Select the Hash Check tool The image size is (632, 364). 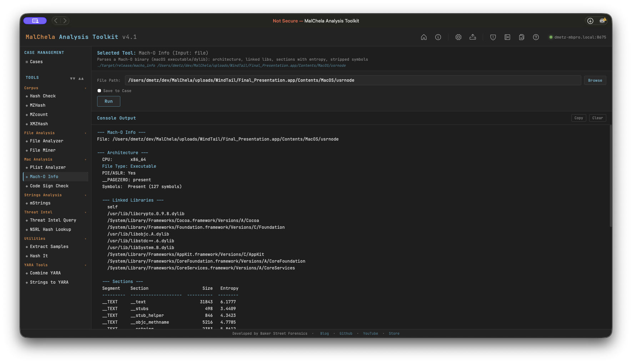coord(55,96)
